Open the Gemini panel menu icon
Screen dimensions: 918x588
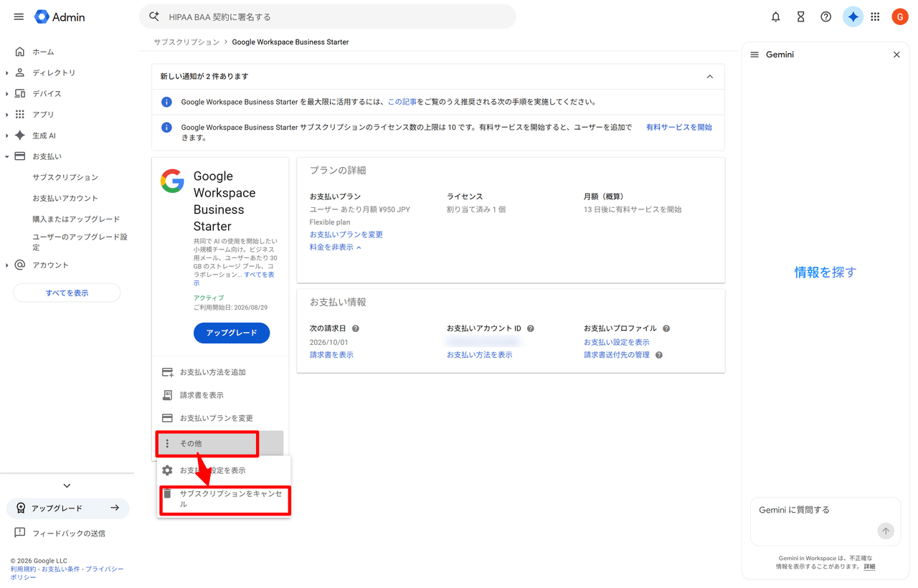point(754,54)
